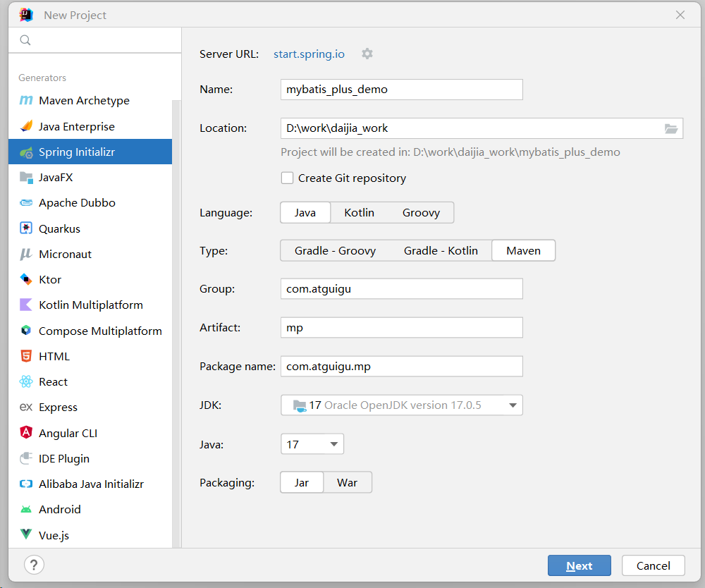Click the Compose Multiplatform icon

pyautogui.click(x=26, y=331)
